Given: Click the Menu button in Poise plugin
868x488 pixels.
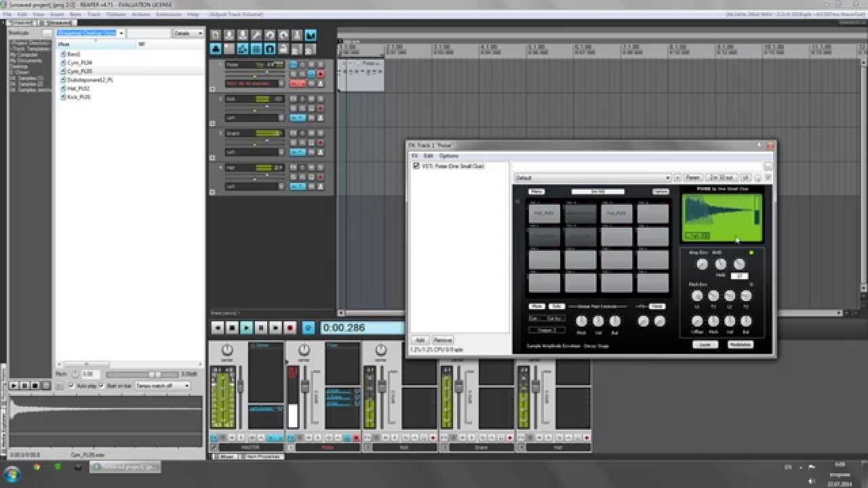Looking at the screenshot, I should coord(536,192).
